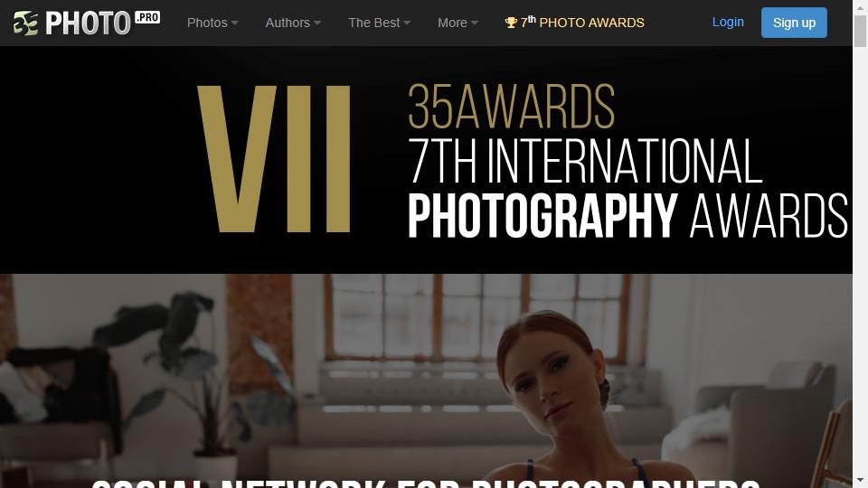The width and height of the screenshot is (868, 488).
Task: Open the Photos dropdown menu
Action: 212,23
